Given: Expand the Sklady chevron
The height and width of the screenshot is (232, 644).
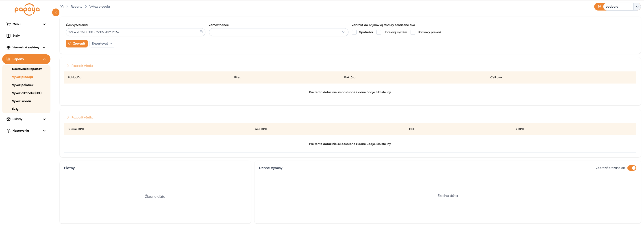Looking at the screenshot, I should (44, 119).
